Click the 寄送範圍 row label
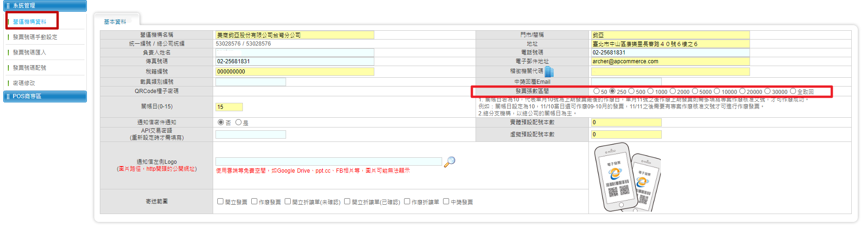Viewport: 868px width, 228px height. pyautogui.click(x=157, y=201)
